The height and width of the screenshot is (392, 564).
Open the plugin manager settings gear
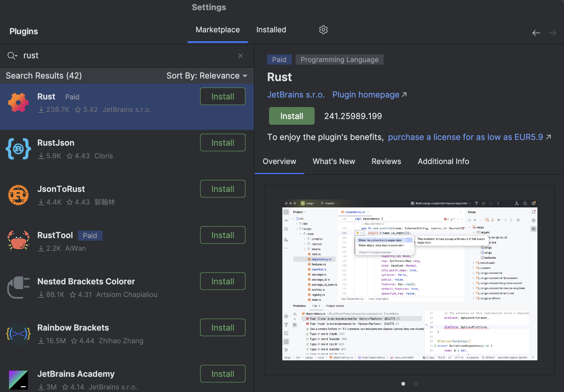point(323,29)
